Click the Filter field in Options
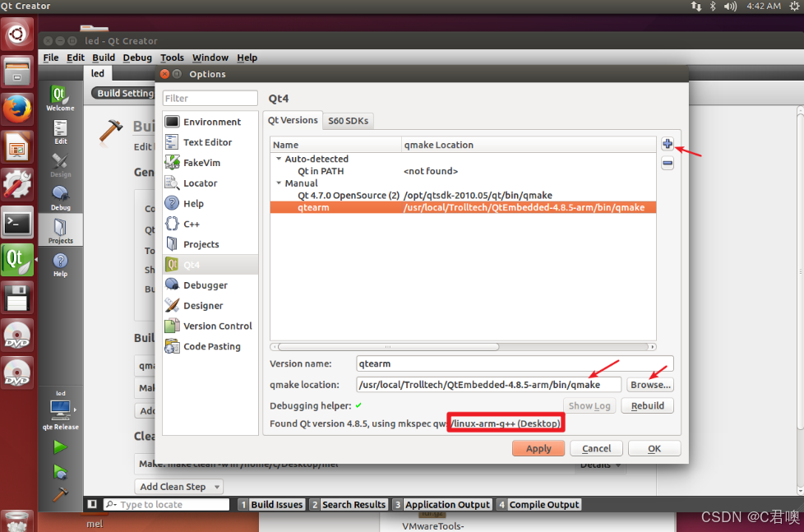 click(x=210, y=98)
